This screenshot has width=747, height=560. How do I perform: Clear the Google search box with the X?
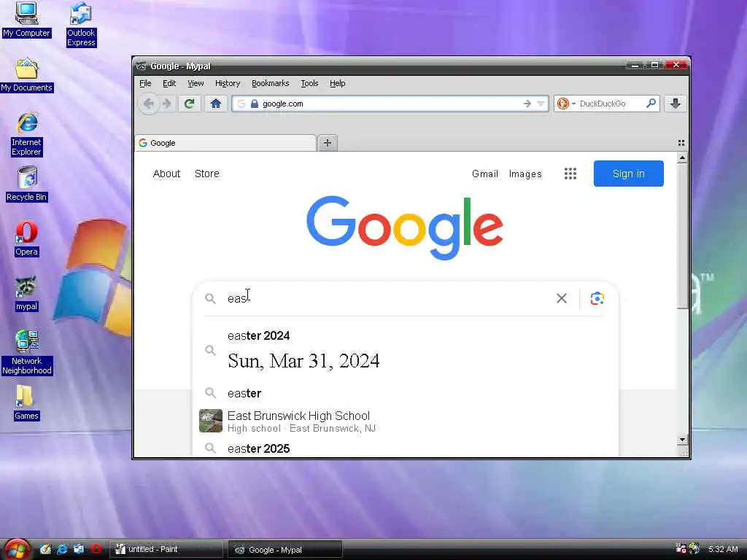pos(562,298)
